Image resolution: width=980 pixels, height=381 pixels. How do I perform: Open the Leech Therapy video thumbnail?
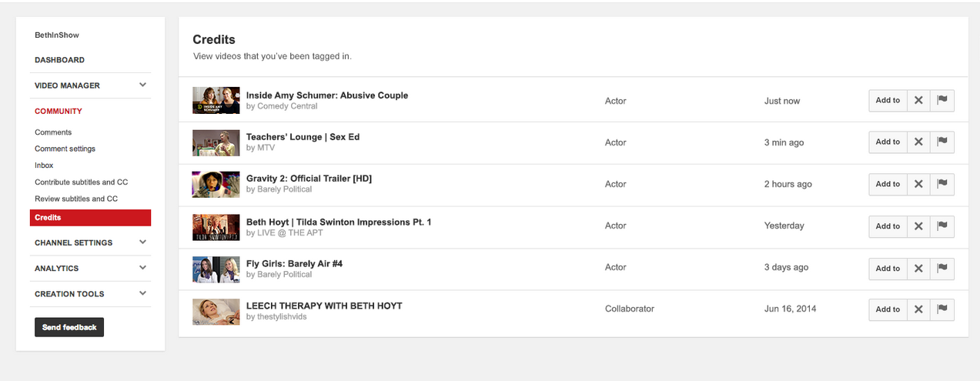[216, 311]
